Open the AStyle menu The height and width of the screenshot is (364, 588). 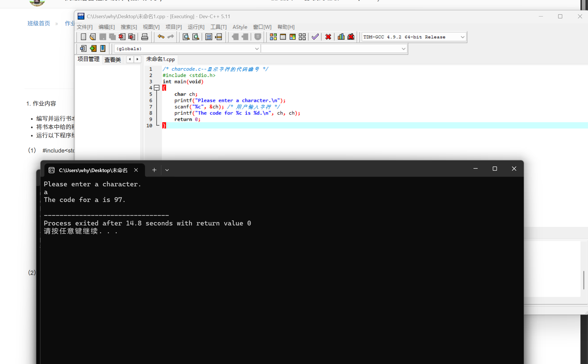240,27
